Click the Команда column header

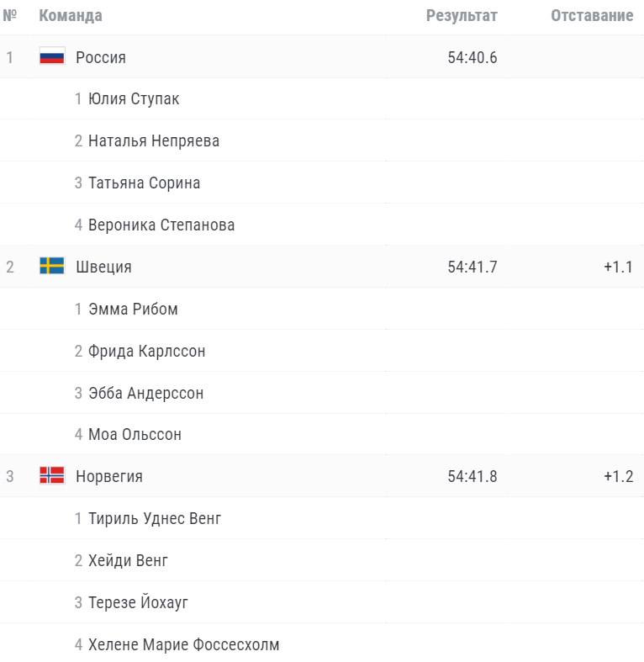(71, 16)
